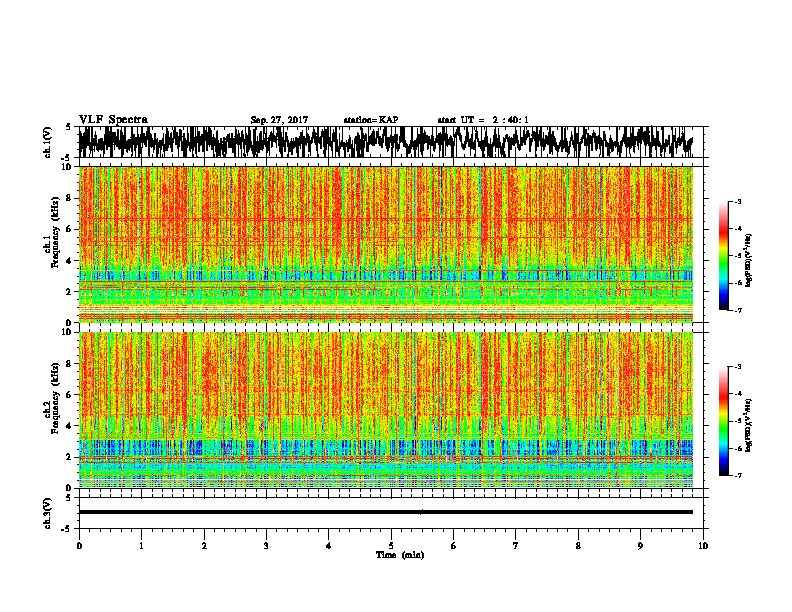Click the flat black ch.3 signal line
This screenshot has width=792, height=612.
(385, 512)
